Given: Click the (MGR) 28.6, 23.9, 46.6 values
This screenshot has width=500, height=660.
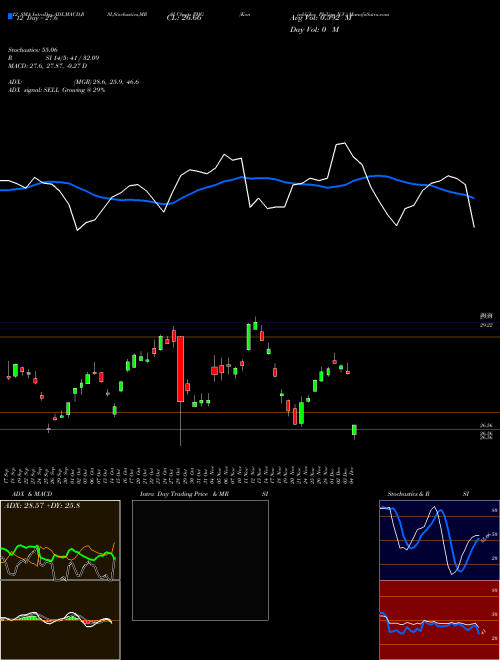Looking at the screenshot, I should [x=106, y=82].
